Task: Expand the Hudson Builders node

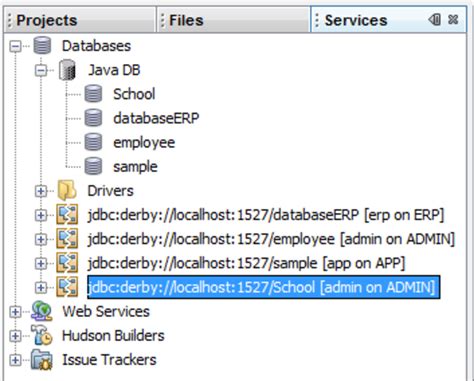Action: (15, 336)
